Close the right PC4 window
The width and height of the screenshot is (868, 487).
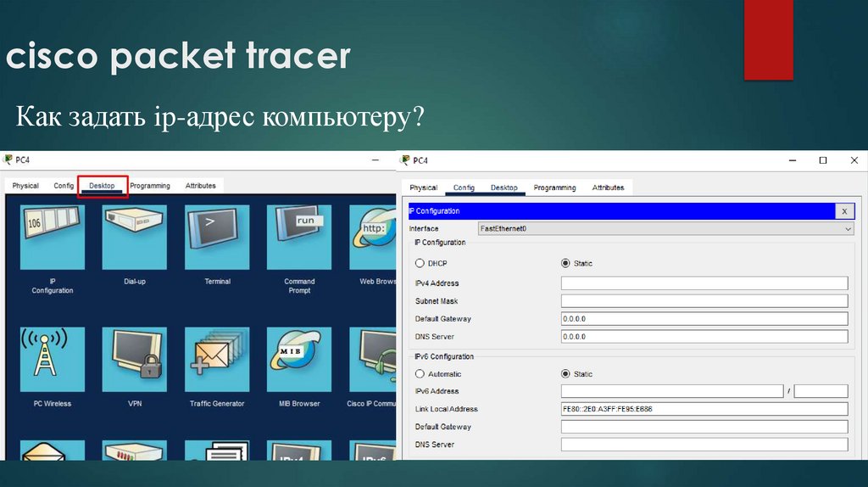(x=854, y=160)
